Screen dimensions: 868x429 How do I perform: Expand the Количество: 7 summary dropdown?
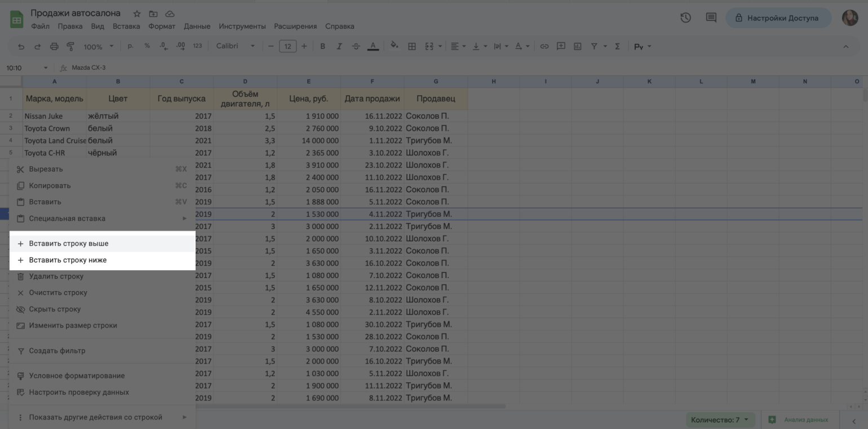pos(721,419)
